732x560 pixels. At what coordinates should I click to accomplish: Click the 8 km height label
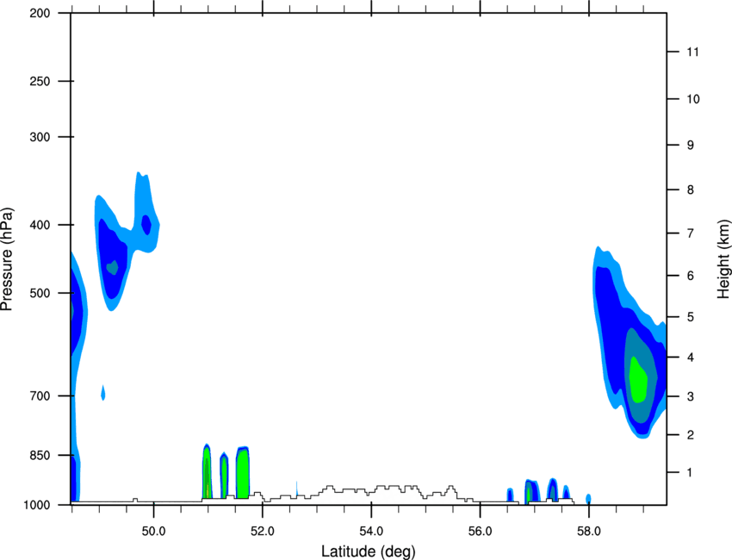tap(691, 190)
